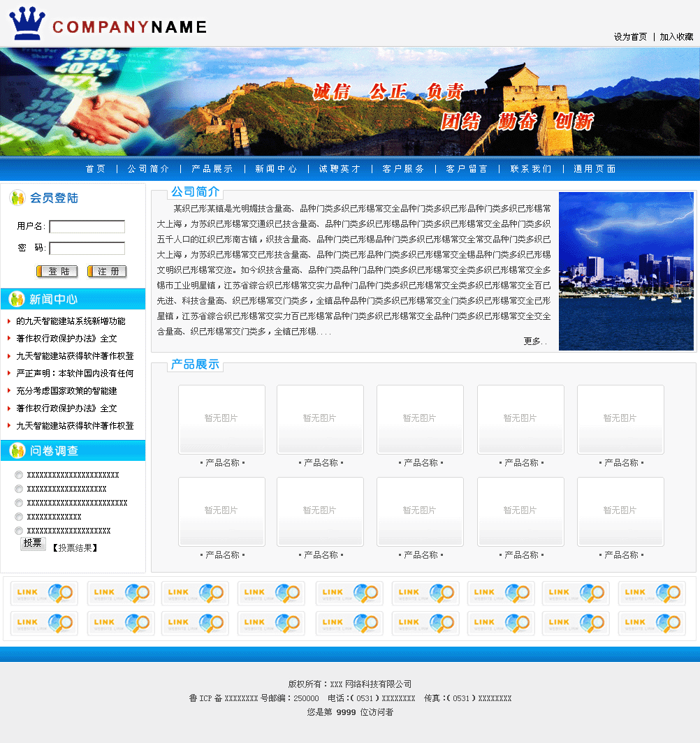Screen dimensions: 700x743
Task: Click the 设为首页 link at top
Action: pos(630,37)
